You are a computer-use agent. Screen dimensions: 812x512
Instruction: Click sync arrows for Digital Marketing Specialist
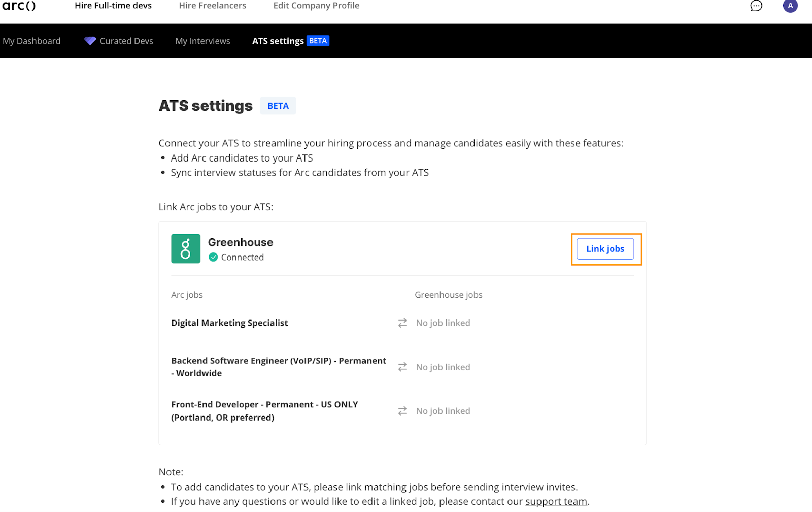402,323
